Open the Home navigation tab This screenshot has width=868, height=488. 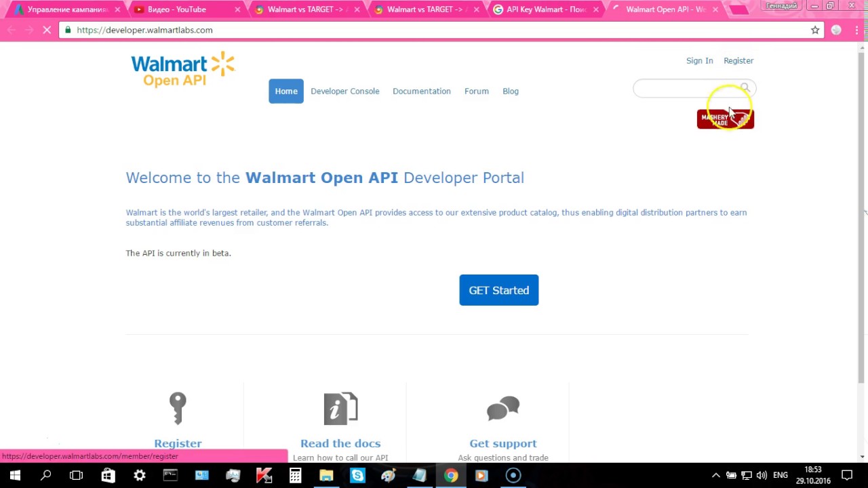pos(286,91)
